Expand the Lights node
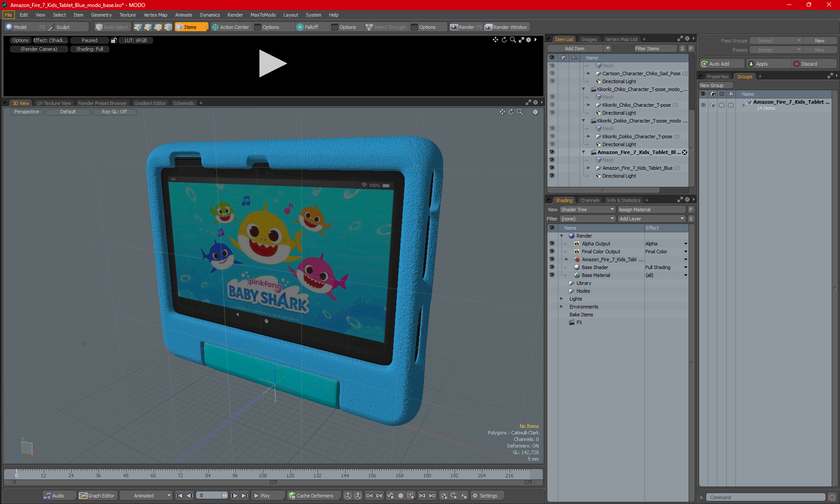 561,299
